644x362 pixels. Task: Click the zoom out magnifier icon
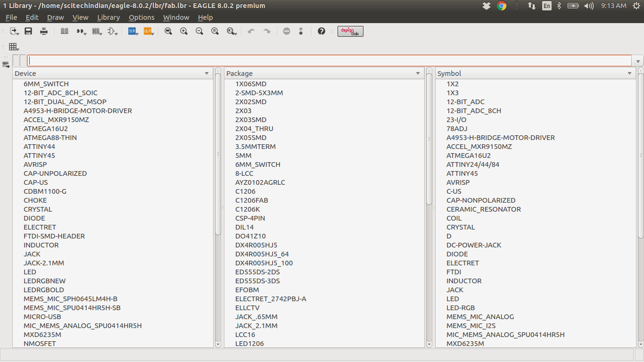199,31
